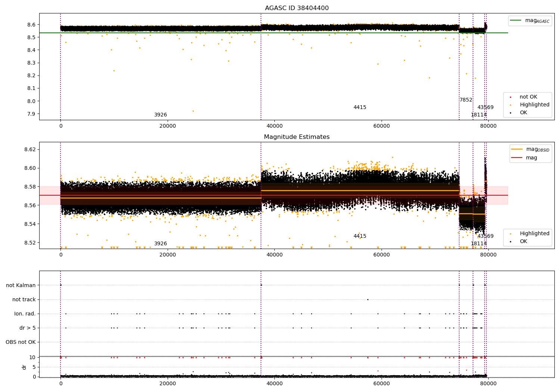This screenshot has height=392, width=560.
Task: Click obsid label 3926 in the top plot
Action: pos(161,115)
